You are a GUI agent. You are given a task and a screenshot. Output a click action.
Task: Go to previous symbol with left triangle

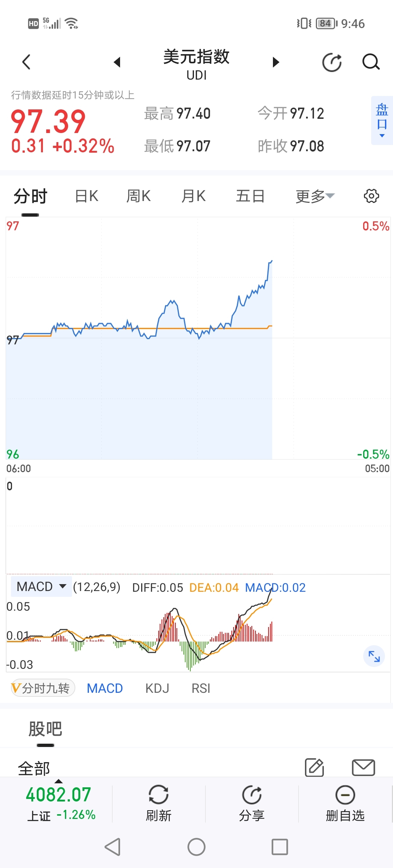pyautogui.click(x=117, y=62)
